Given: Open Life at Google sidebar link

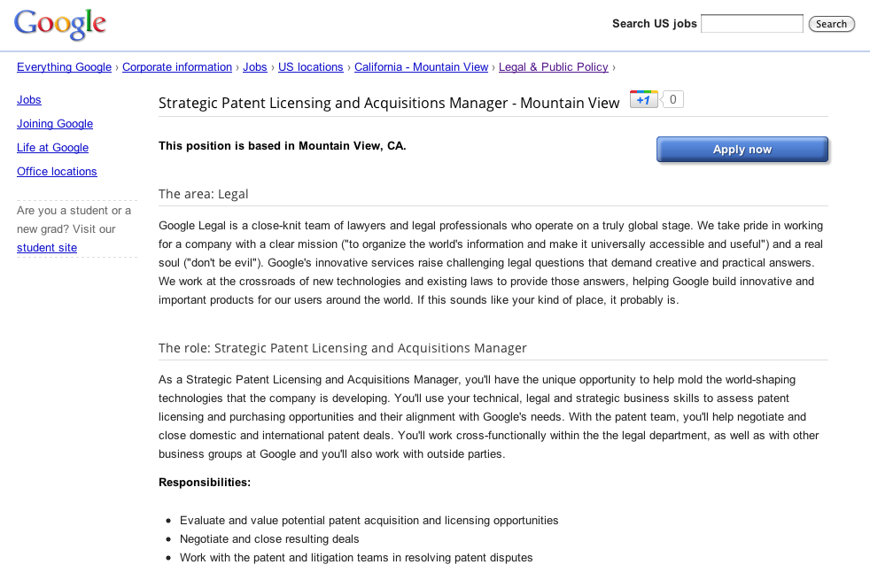Looking at the screenshot, I should [x=52, y=148].
